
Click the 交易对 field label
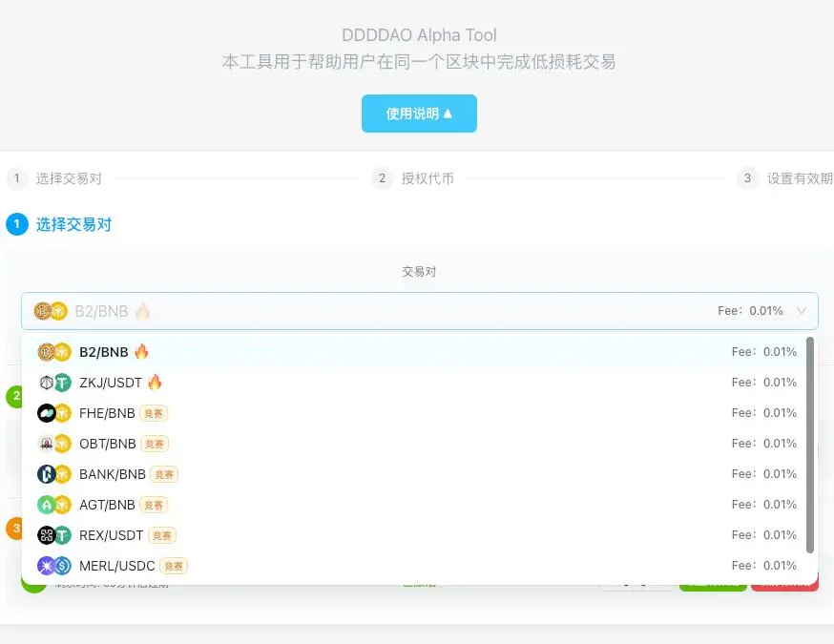[x=419, y=272]
